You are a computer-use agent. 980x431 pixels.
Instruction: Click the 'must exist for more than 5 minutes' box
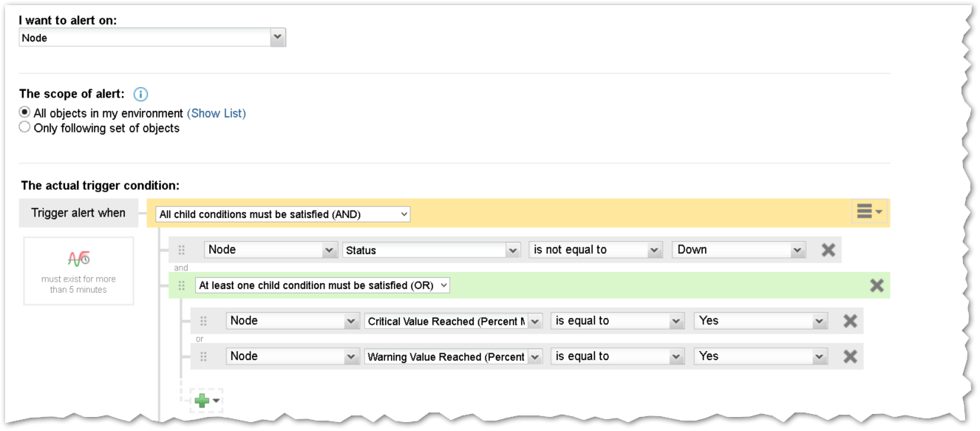tap(78, 271)
